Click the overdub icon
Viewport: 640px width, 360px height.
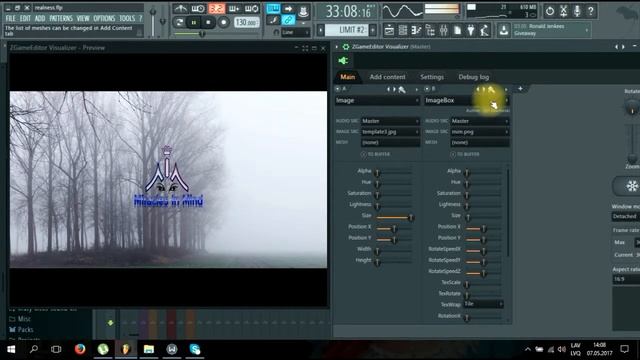(x=234, y=9)
